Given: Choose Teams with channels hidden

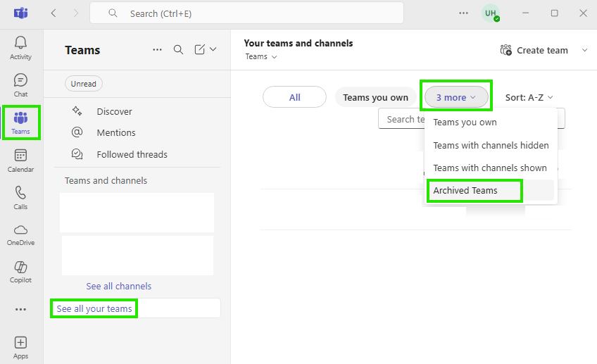Looking at the screenshot, I should 490,146.
